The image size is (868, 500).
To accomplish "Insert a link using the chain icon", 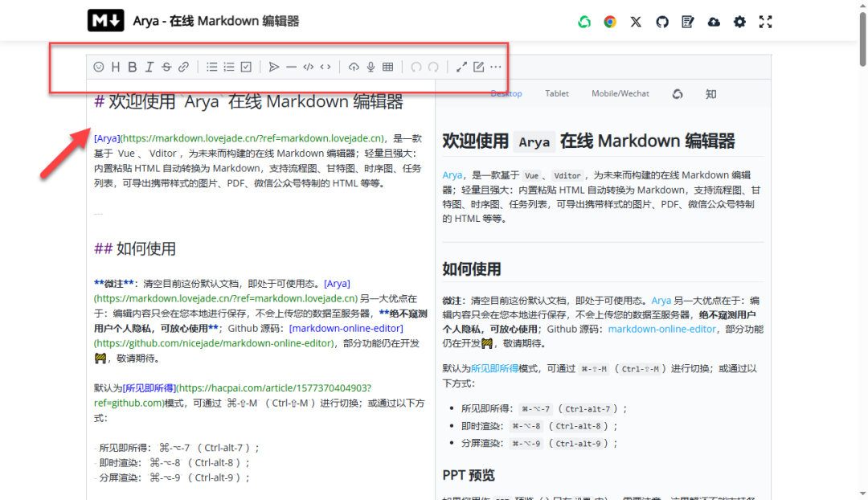I will pos(184,67).
